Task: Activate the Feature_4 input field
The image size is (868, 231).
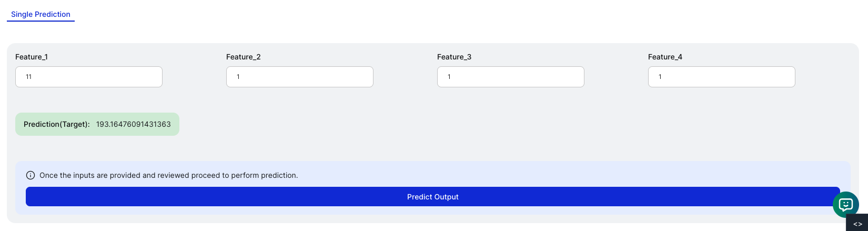Action: point(722,77)
